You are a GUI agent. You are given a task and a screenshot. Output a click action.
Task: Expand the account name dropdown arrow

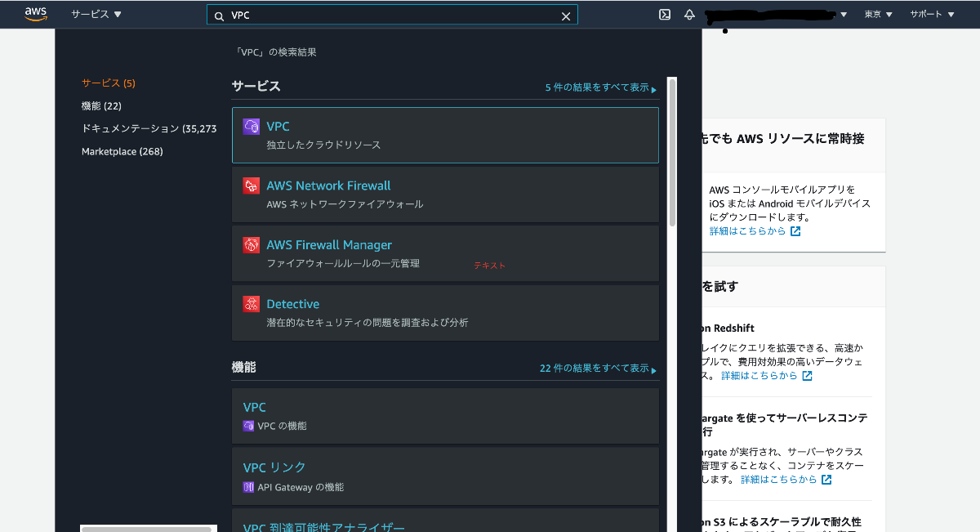pos(844,15)
